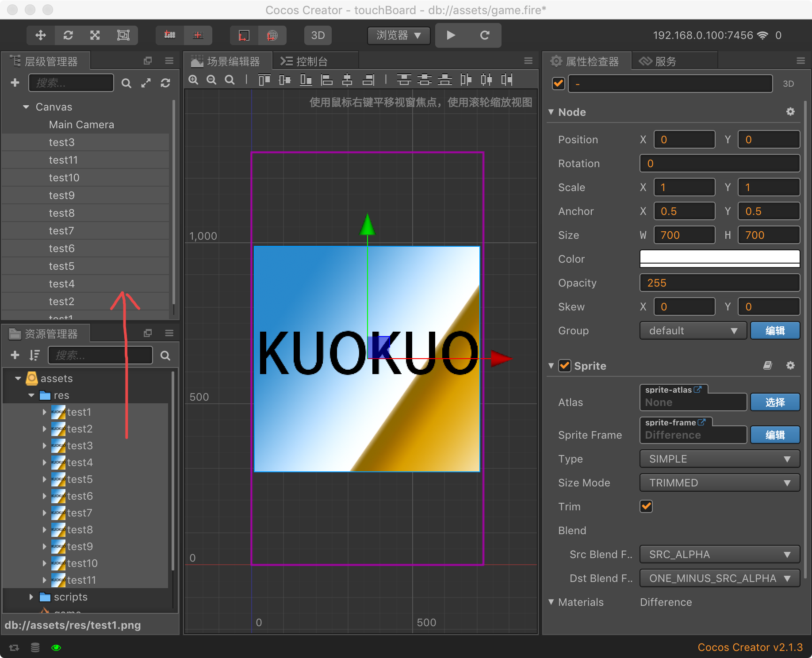Uncheck the Trim option
This screenshot has height=658, width=812.
(x=646, y=506)
